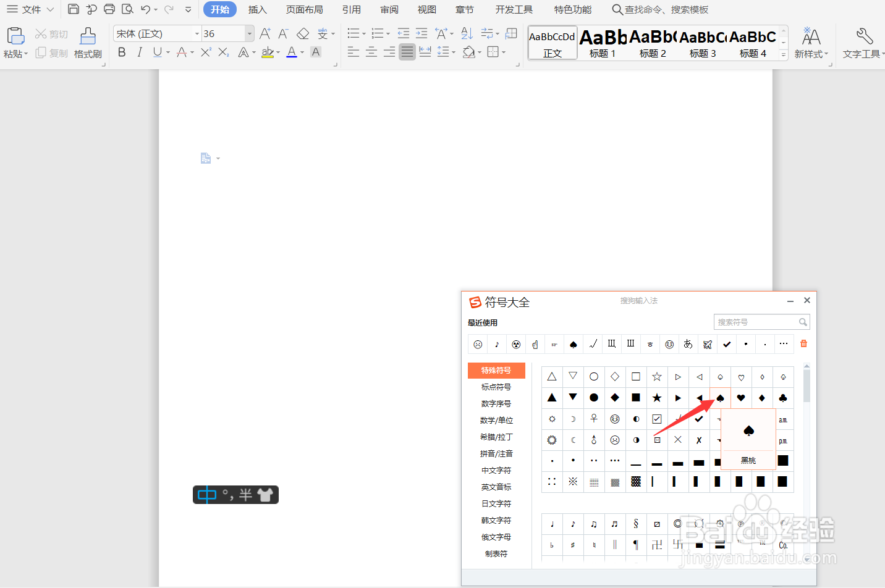The height and width of the screenshot is (588, 885).
Task: Click the Superscript X² icon
Action: point(206,52)
